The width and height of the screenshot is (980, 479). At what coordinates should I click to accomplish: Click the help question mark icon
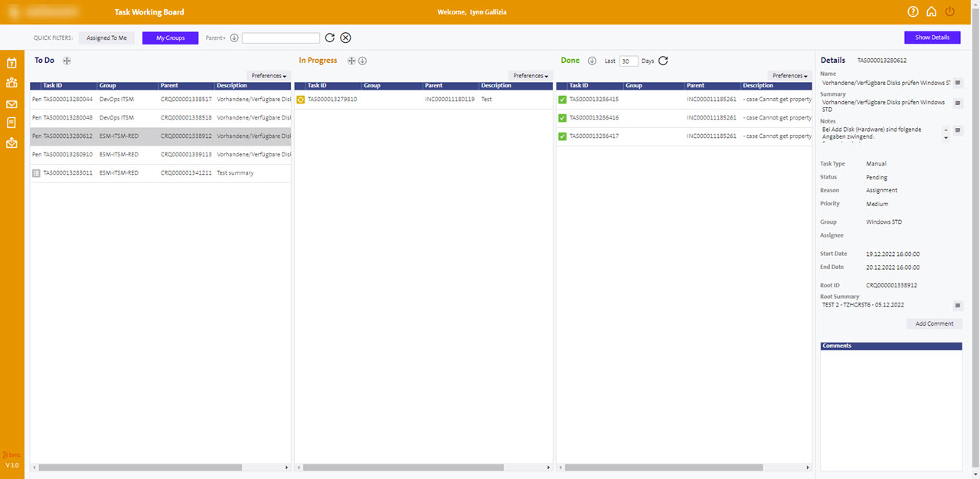[x=913, y=11]
